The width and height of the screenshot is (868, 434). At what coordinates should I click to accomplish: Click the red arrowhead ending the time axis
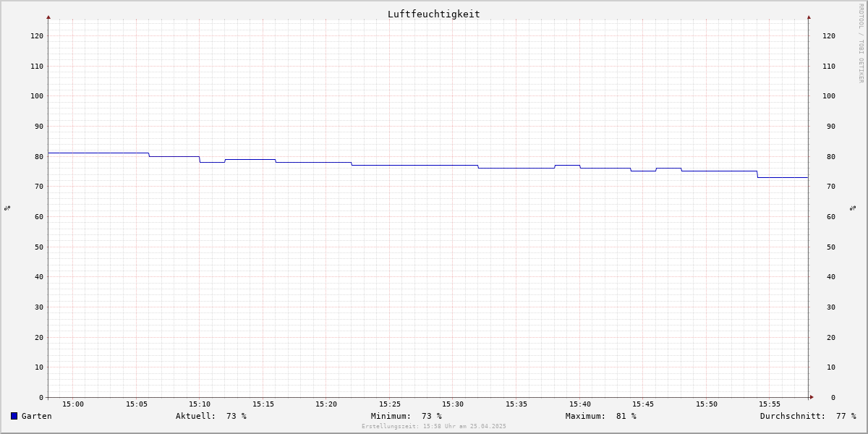[x=812, y=397]
